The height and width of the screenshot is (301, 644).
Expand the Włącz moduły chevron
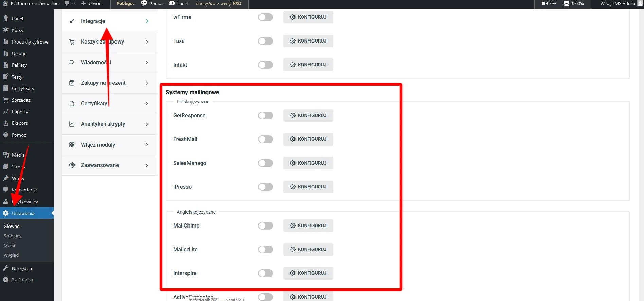[147, 145]
